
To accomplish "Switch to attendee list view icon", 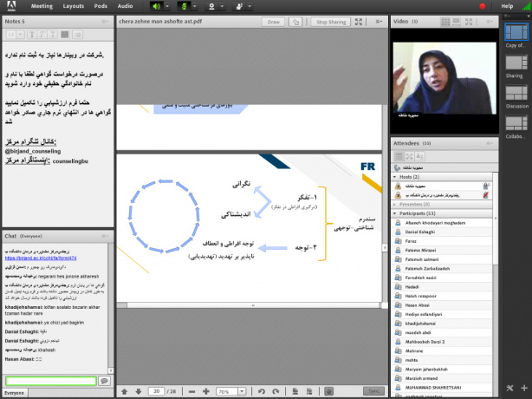I will coord(399,156).
